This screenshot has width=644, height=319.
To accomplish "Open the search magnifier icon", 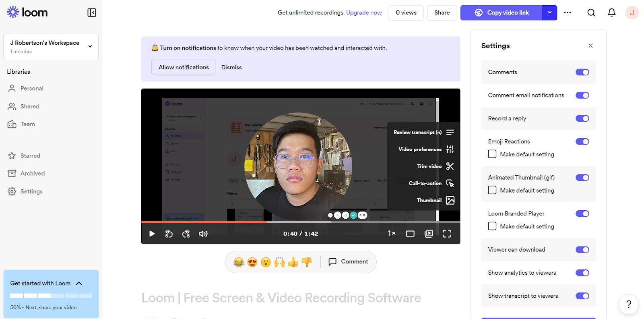I will coord(591,12).
